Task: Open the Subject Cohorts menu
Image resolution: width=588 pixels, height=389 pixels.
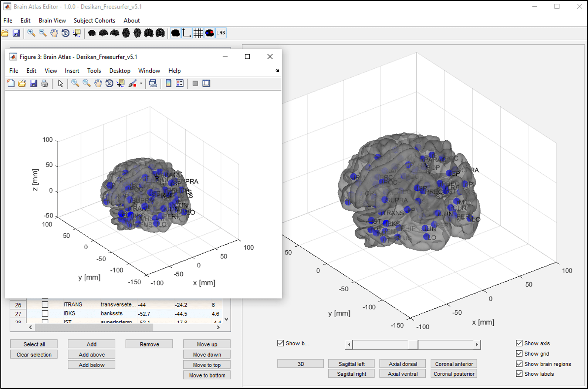Action: coord(94,21)
